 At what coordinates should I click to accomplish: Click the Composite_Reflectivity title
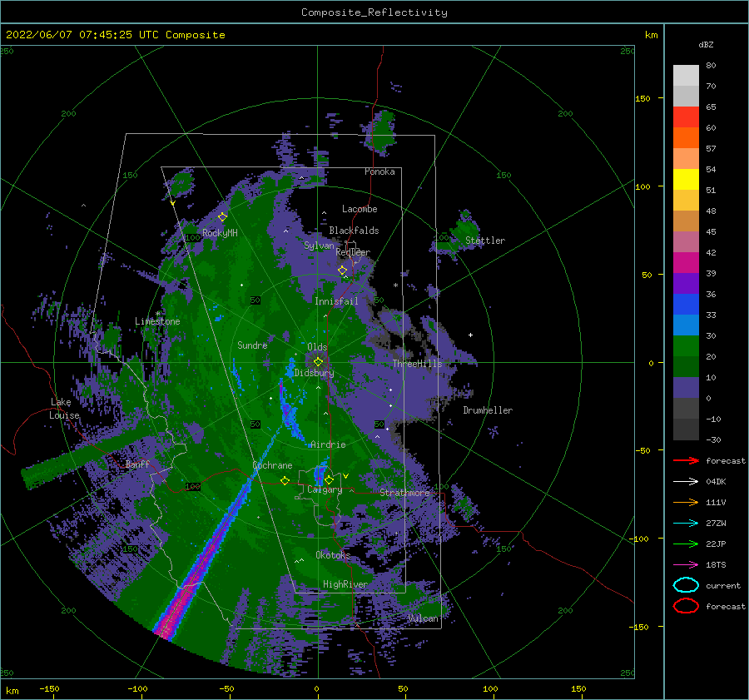click(374, 12)
